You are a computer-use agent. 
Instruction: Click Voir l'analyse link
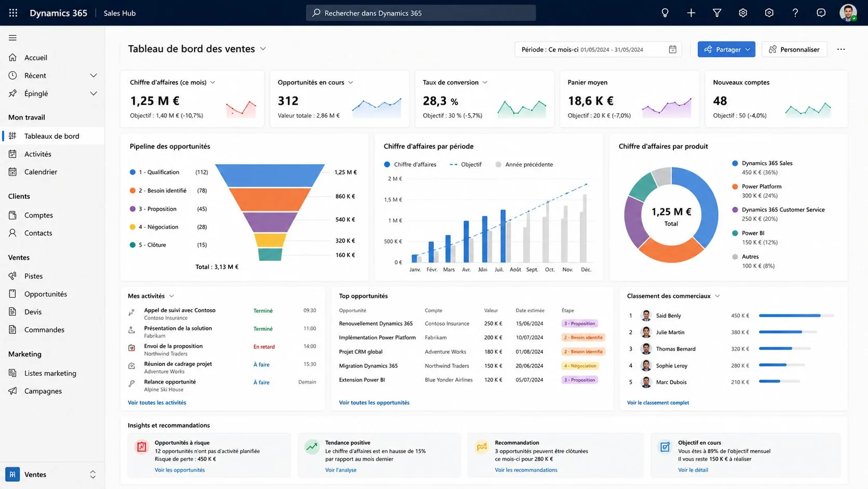click(341, 470)
